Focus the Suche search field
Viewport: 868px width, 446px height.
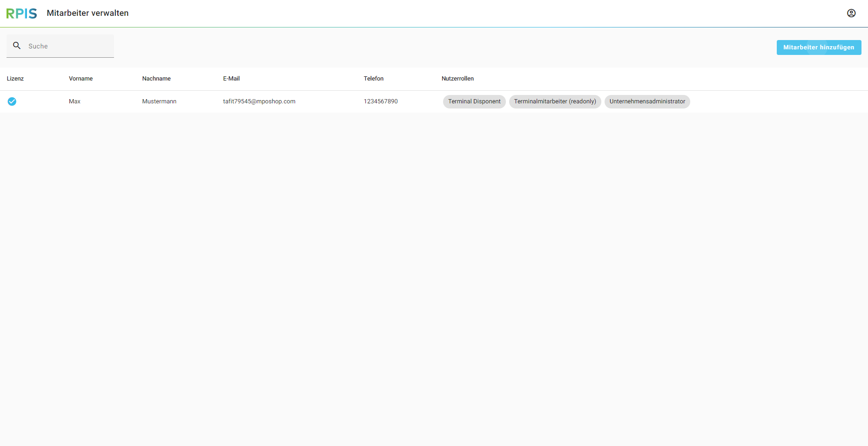tap(67, 46)
